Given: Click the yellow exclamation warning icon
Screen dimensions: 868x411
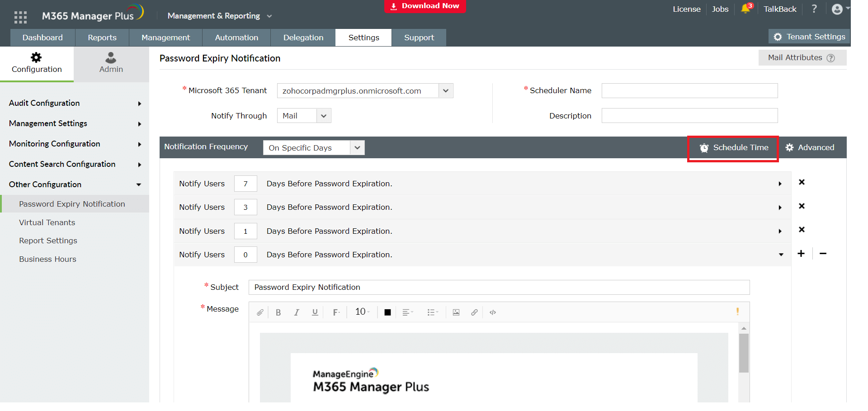Looking at the screenshot, I should [x=737, y=311].
